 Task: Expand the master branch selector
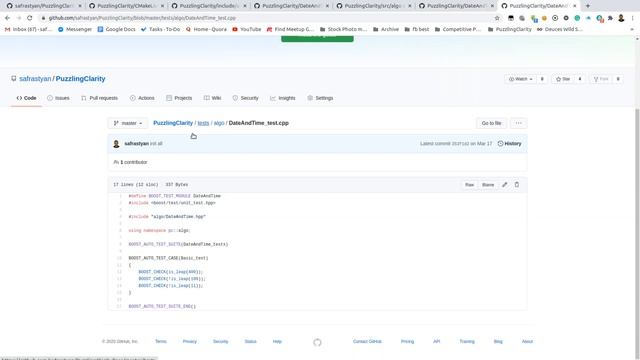[x=128, y=123]
